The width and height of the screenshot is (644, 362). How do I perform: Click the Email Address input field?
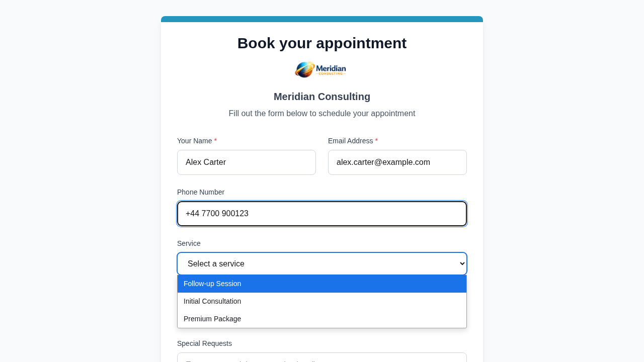pyautogui.click(x=397, y=162)
